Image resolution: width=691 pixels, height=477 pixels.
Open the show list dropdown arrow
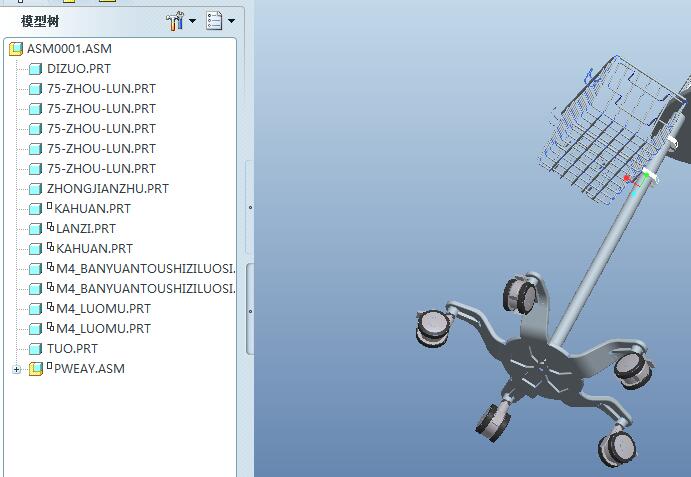(231, 21)
